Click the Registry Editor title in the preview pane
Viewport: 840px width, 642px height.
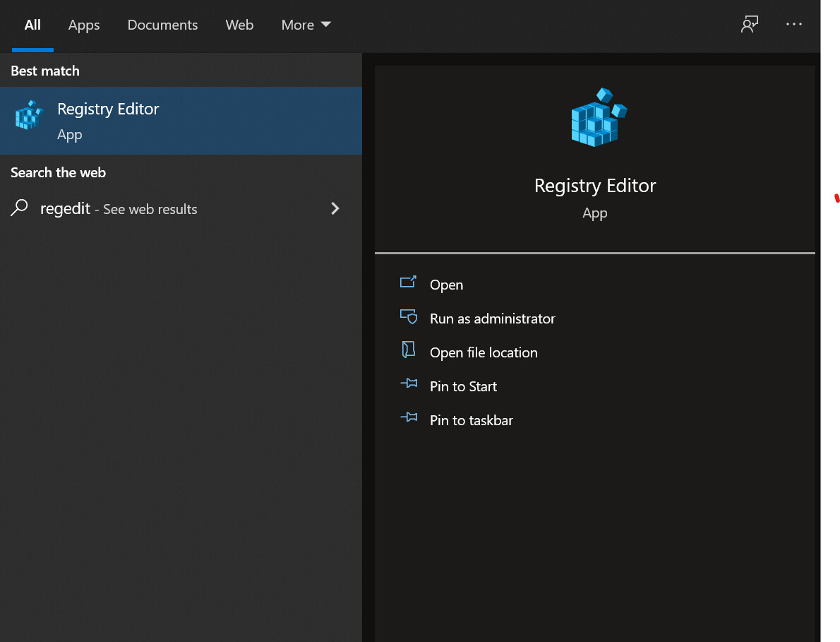point(595,186)
